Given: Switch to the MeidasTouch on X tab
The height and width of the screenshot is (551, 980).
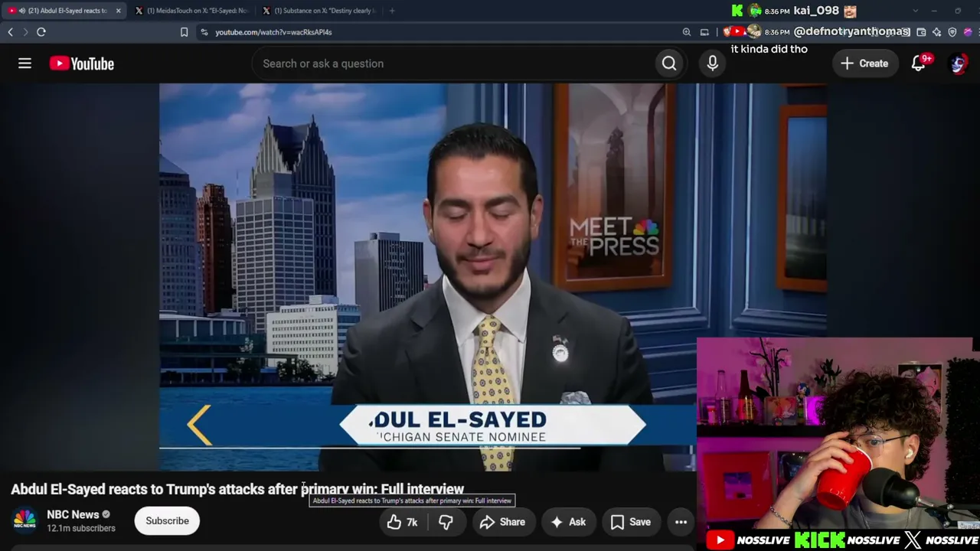Looking at the screenshot, I should coord(191,11).
